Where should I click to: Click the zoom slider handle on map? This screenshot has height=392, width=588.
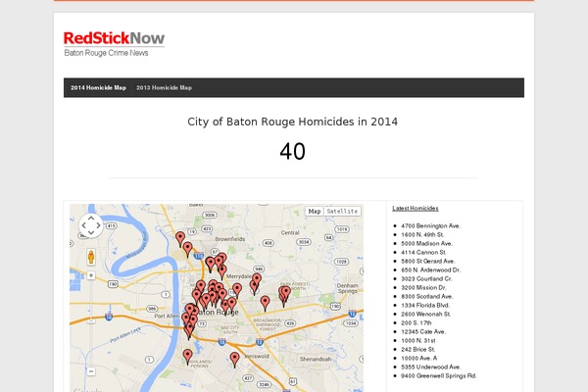[x=91, y=321]
